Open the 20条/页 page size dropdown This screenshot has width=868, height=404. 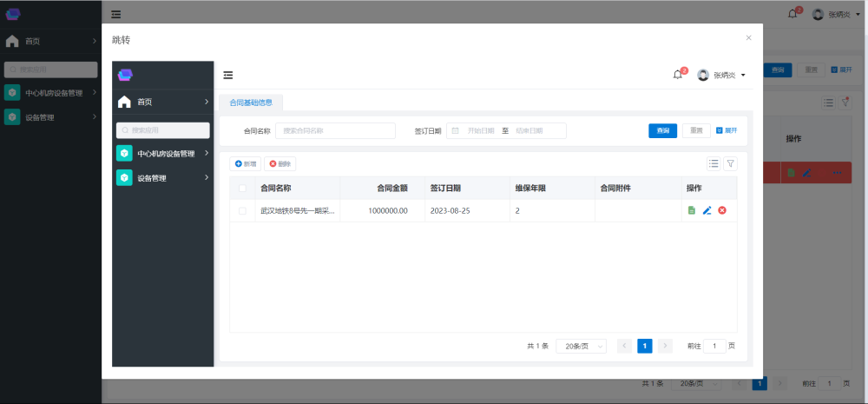pos(581,346)
